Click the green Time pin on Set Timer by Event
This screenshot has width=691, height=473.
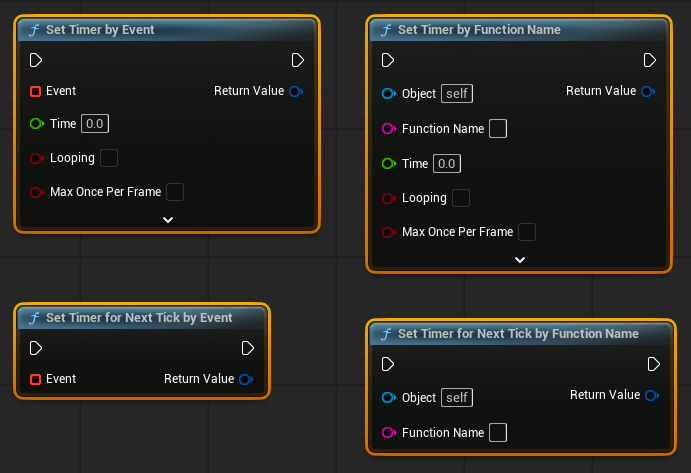[x=36, y=124]
